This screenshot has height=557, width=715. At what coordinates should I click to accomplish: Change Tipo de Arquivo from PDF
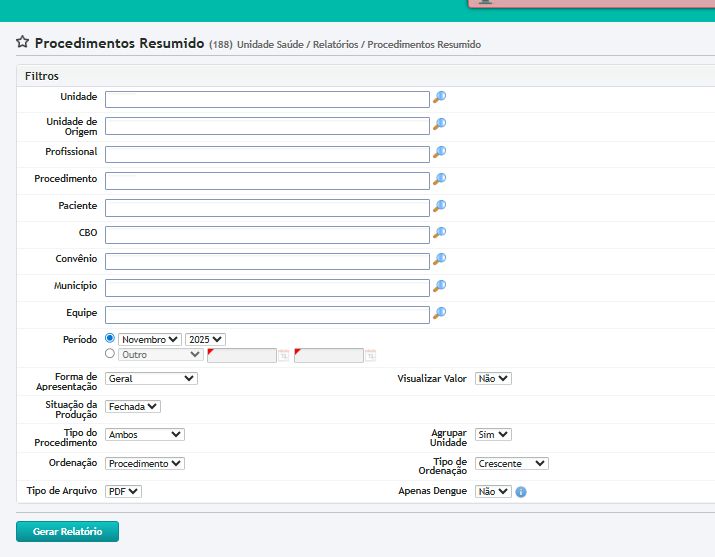[124, 491]
